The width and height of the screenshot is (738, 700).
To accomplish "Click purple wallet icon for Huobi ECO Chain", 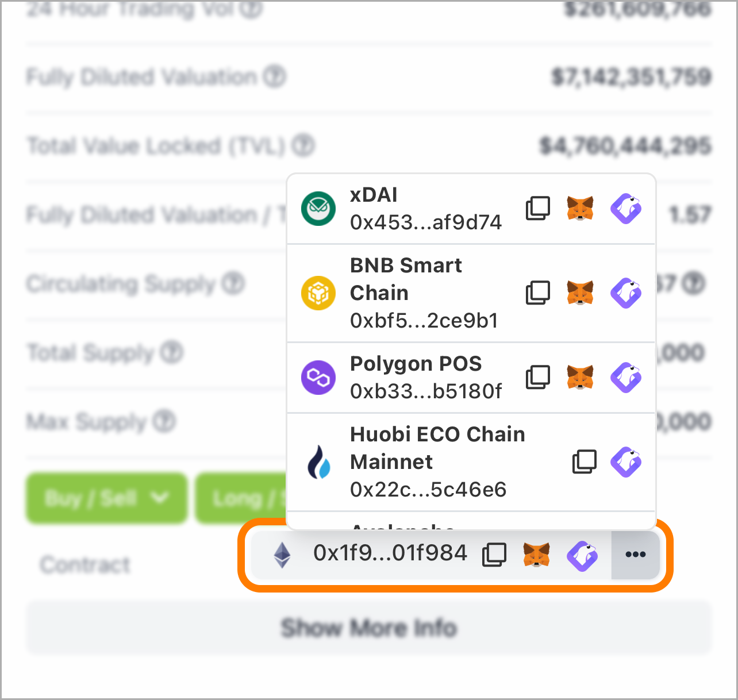I will point(626,462).
